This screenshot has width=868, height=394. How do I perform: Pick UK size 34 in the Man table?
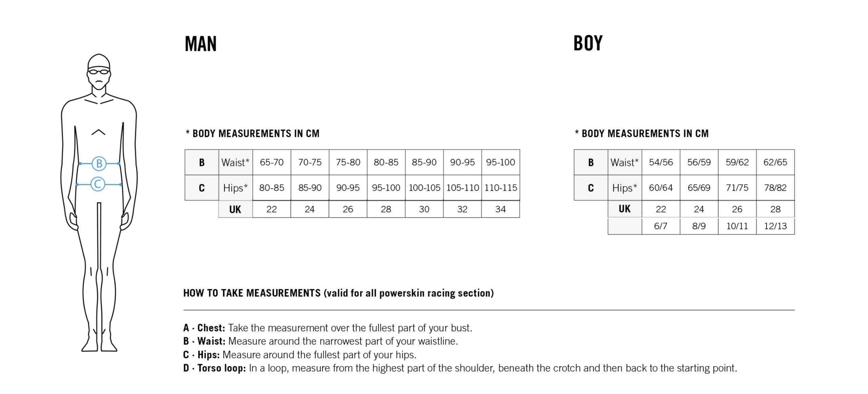[500, 209]
